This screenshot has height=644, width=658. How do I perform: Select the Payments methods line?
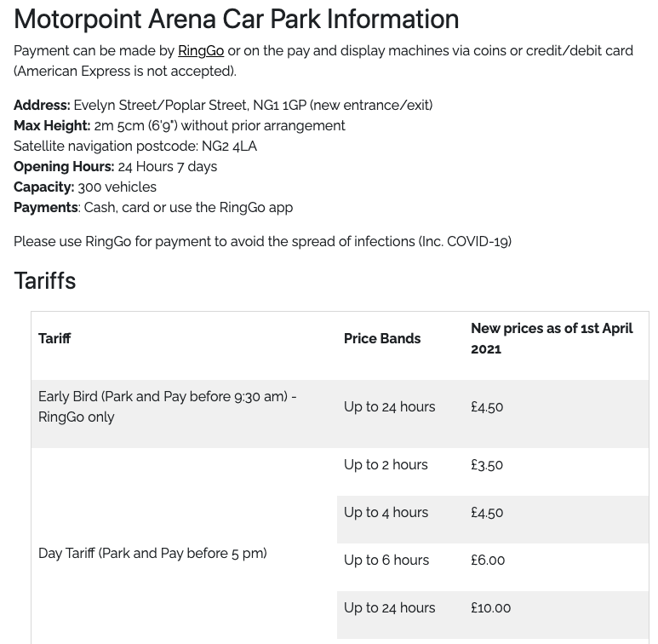tap(153, 208)
